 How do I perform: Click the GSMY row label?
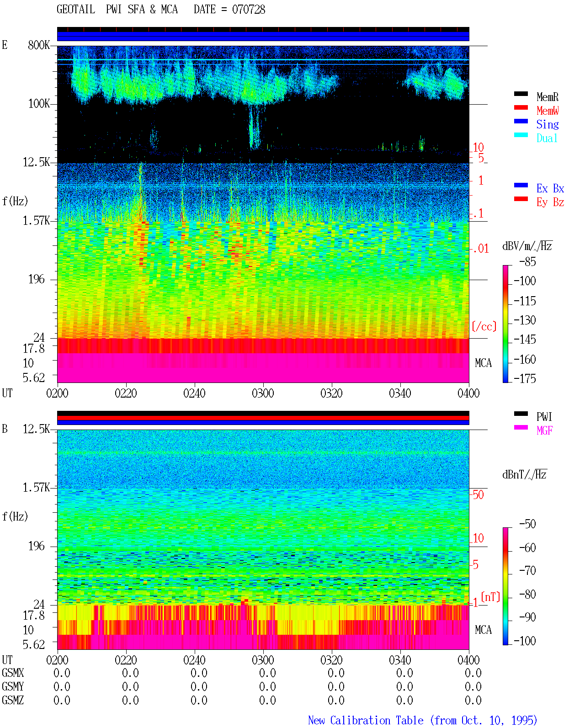[x=13, y=686]
